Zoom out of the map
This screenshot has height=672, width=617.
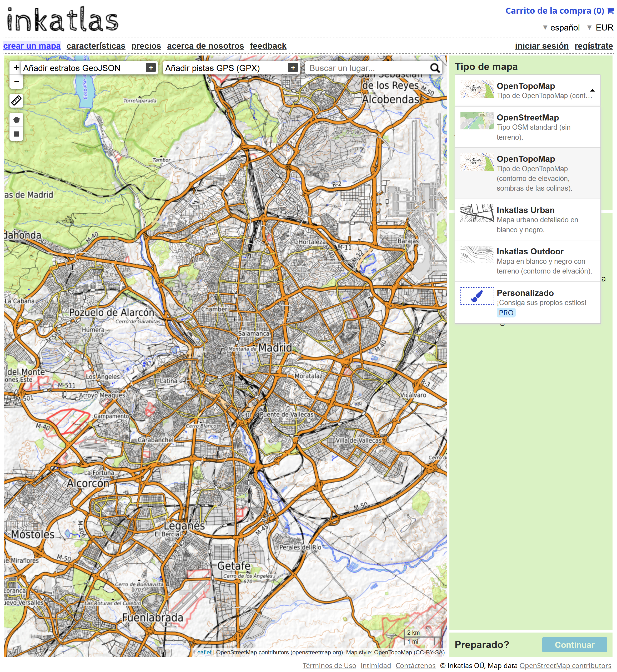(x=16, y=82)
